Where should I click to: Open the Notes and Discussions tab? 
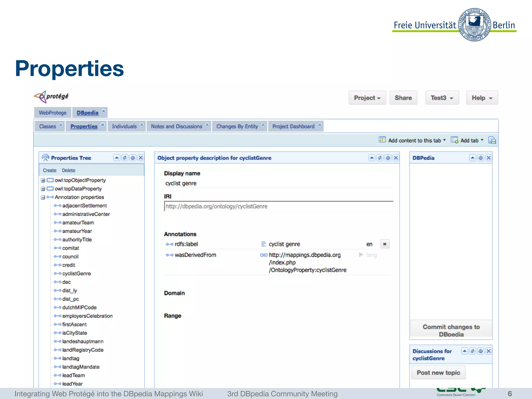(x=176, y=127)
